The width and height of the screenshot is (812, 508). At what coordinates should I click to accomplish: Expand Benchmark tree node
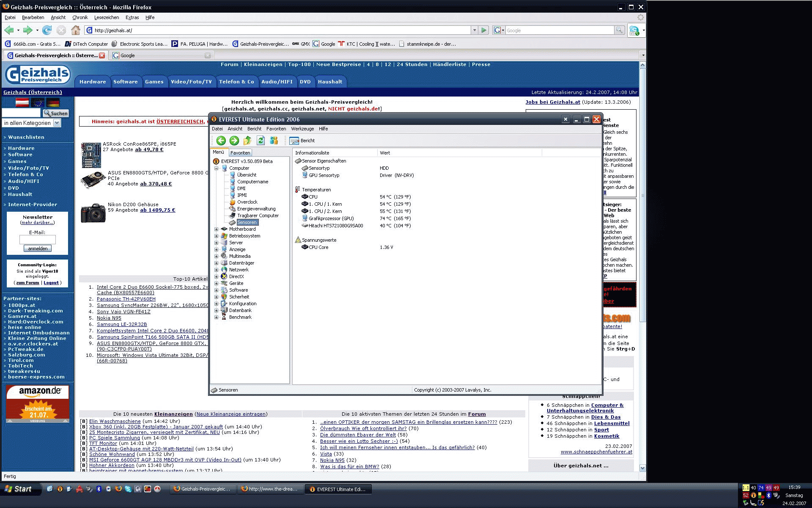click(x=217, y=317)
